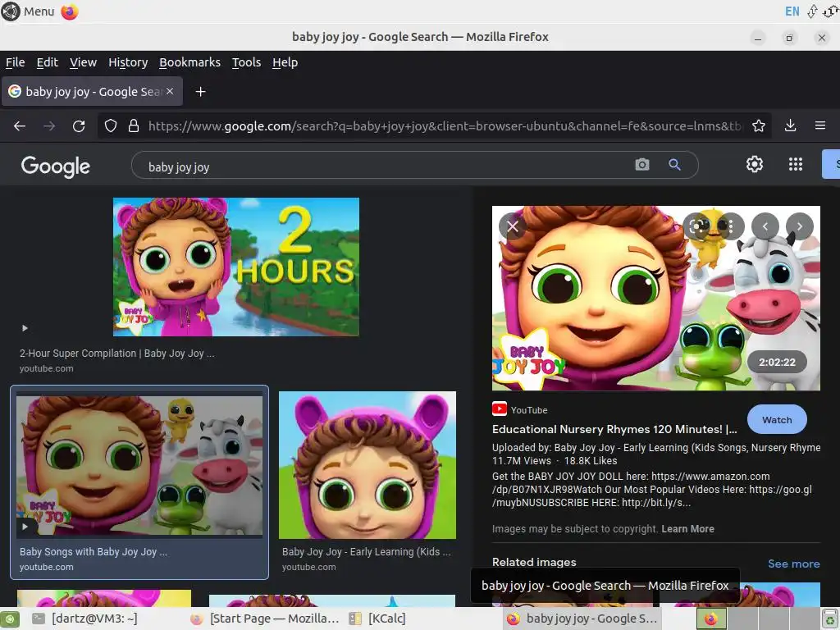Switch to baby joy joy Google taskbar item
This screenshot has height=630, width=840.
click(x=582, y=619)
